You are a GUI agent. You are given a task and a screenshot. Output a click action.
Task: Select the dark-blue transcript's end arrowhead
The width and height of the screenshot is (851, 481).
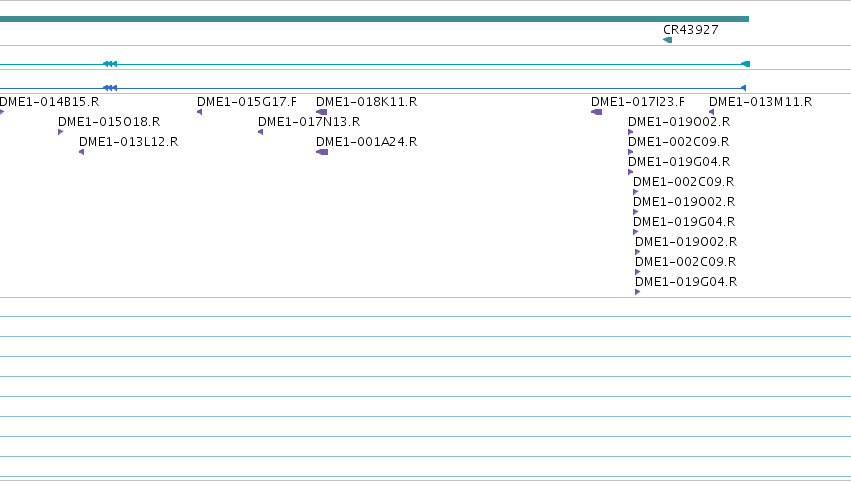pos(744,88)
